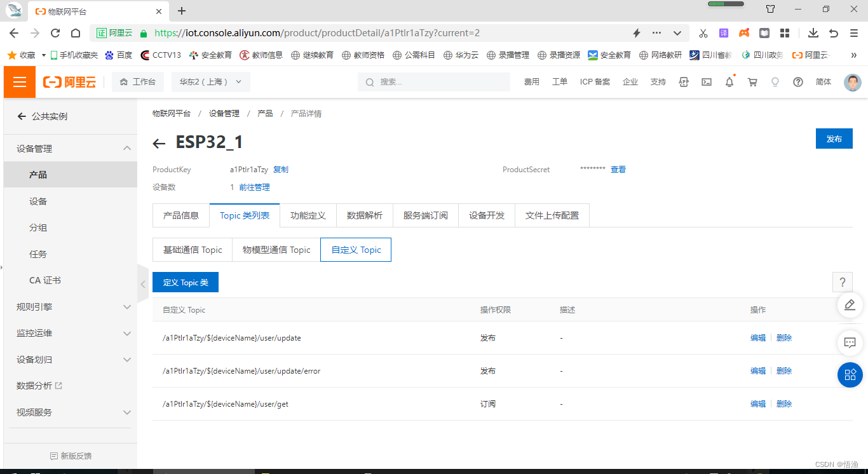Screen dimensions: 868x474
Task: Click the 定义 Topic 类 button
Action: pos(186,282)
